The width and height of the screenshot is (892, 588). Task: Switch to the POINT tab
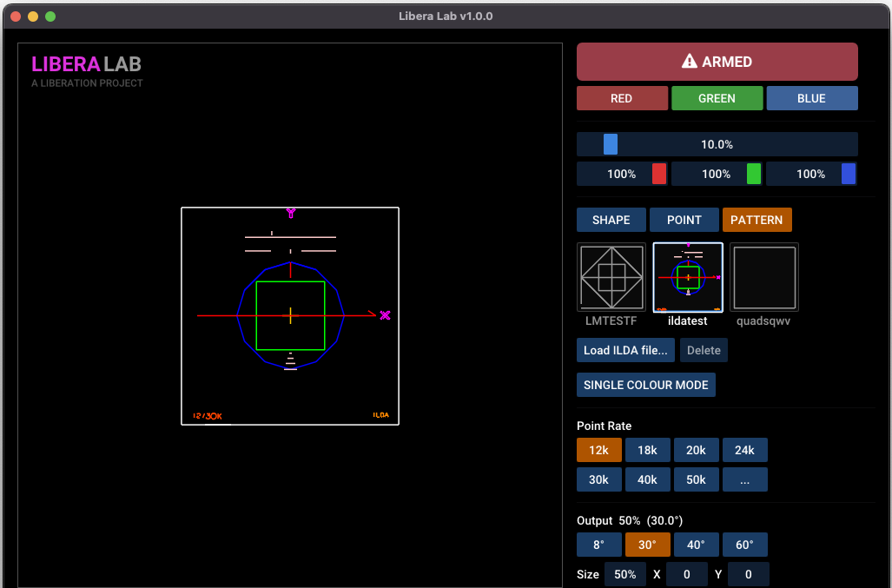pyautogui.click(x=684, y=220)
